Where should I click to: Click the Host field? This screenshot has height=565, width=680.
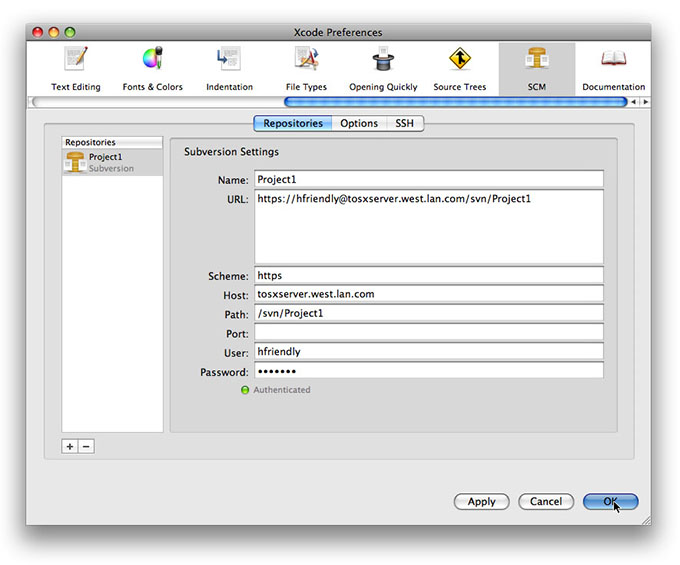click(428, 294)
